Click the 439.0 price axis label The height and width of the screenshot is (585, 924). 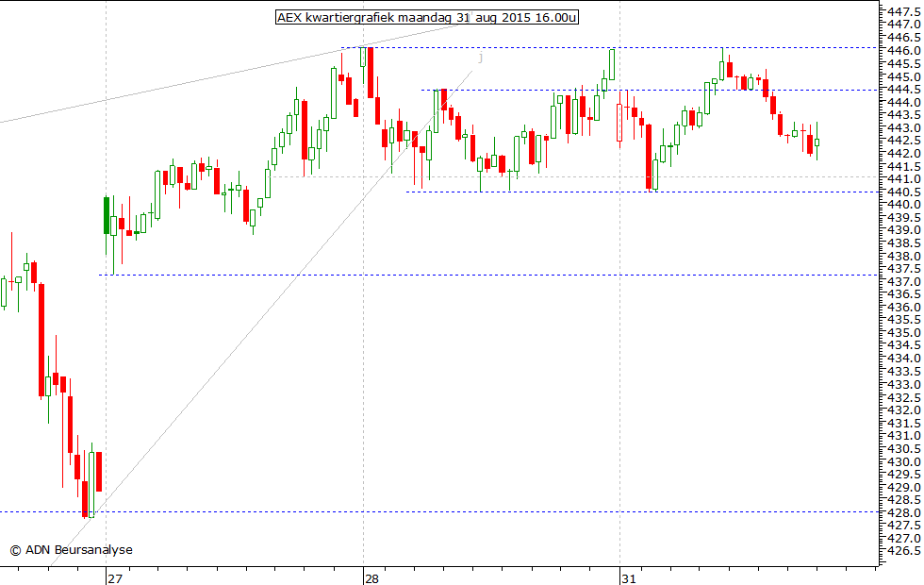904,230
